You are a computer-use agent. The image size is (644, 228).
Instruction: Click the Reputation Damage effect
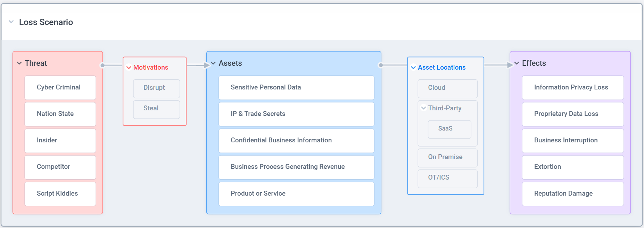(572, 194)
